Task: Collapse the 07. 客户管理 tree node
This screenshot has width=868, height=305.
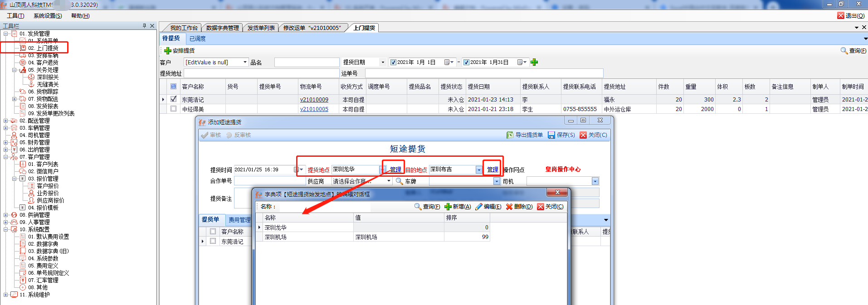Action: pyautogui.click(x=6, y=157)
